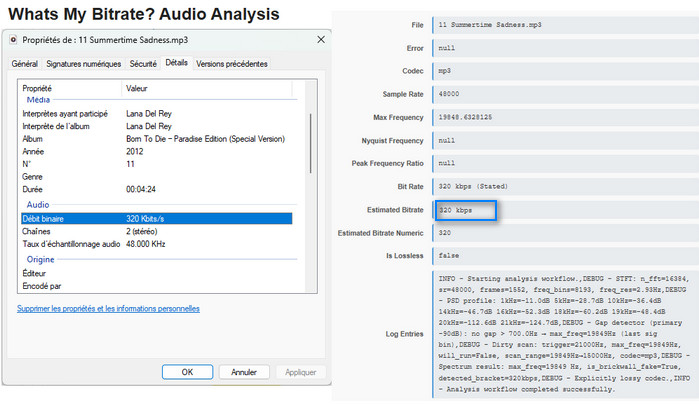The height and width of the screenshot is (404, 699).
Task: Click the Codec field showing mp3
Action: point(565,71)
